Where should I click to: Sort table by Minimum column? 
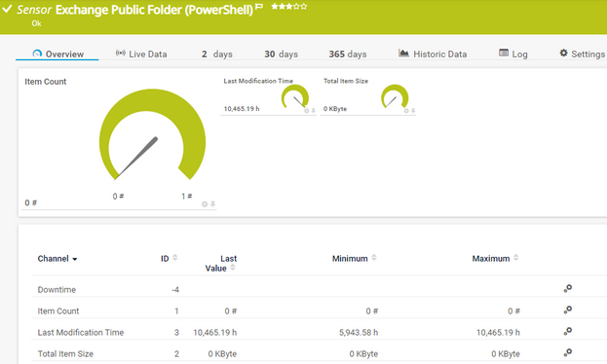pyautogui.click(x=355, y=258)
